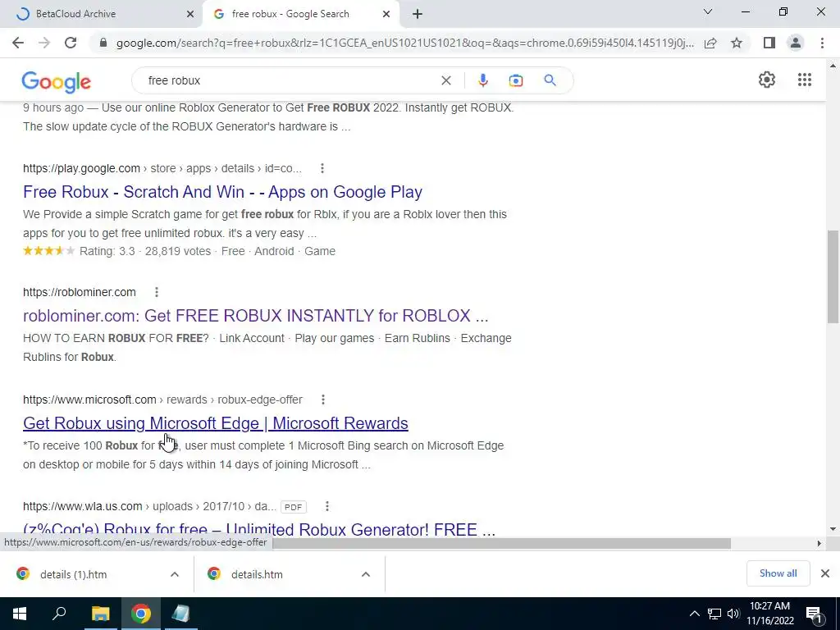Search by voice microphone icon
The width and height of the screenshot is (840, 630).
coord(482,80)
